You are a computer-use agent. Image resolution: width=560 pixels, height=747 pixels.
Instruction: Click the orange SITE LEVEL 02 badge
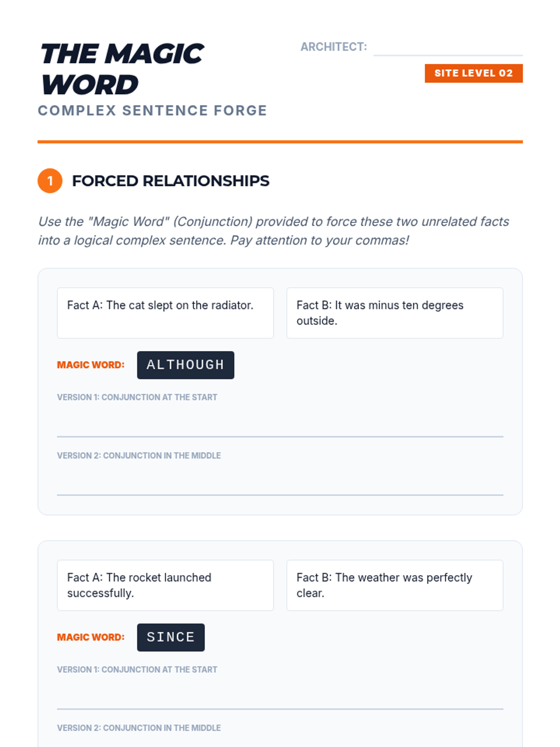coord(473,73)
